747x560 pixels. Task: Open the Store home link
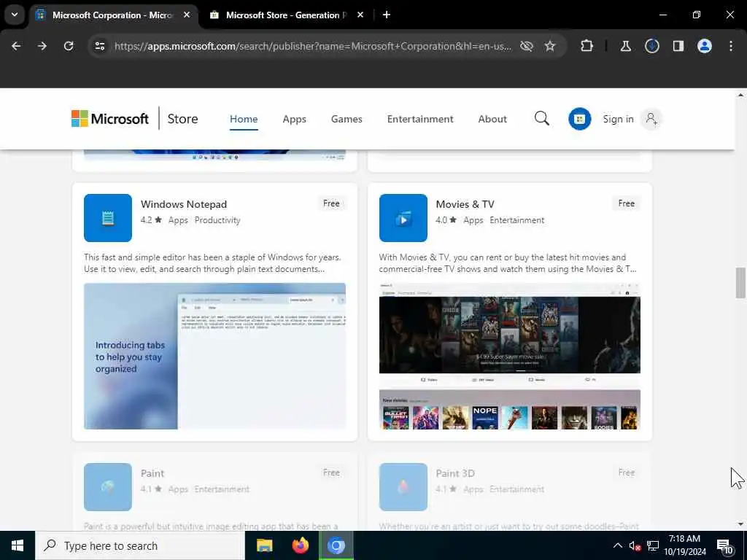[x=182, y=119]
